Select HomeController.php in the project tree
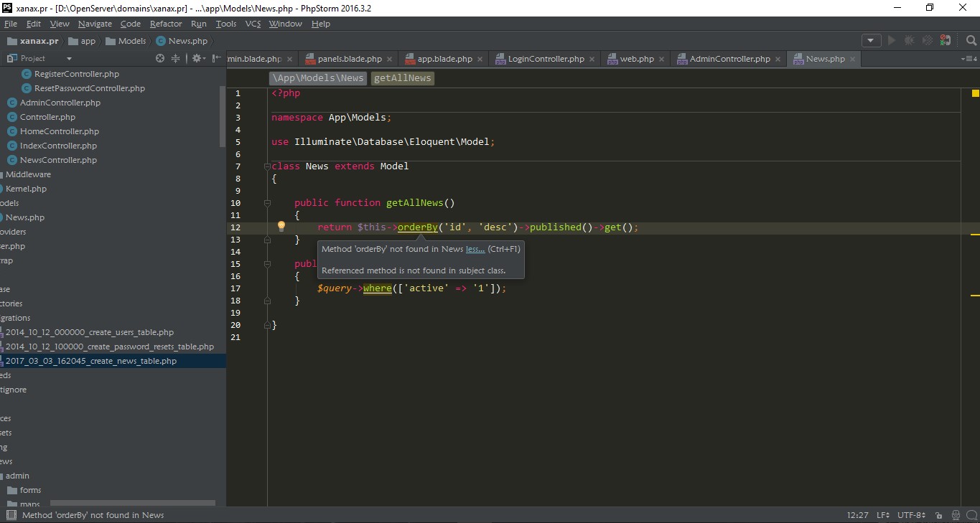980x523 pixels. (60, 131)
